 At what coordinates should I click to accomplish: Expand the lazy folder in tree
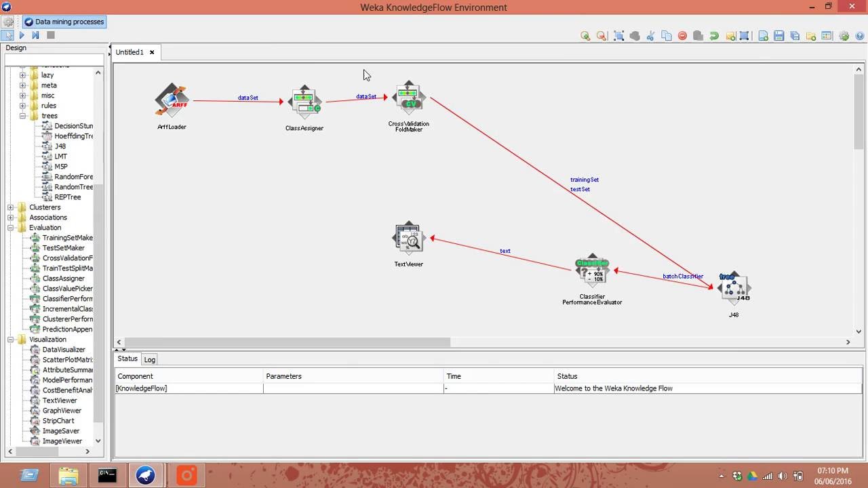[x=22, y=75]
